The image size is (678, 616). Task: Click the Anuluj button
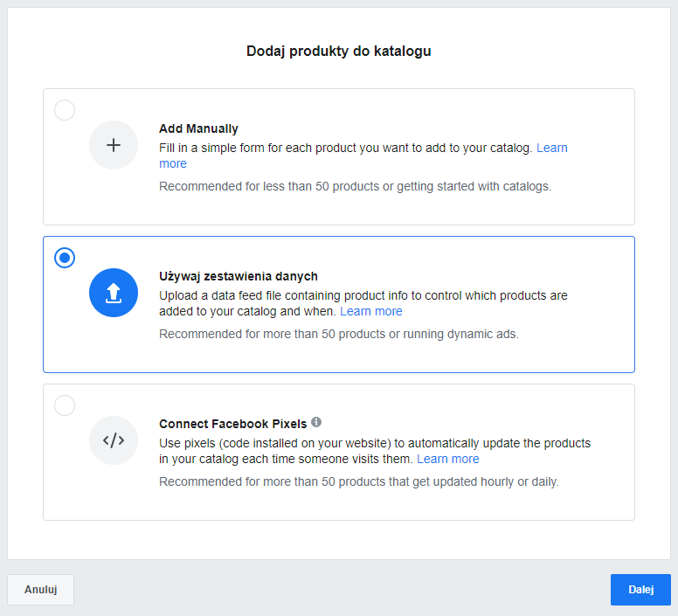click(41, 590)
